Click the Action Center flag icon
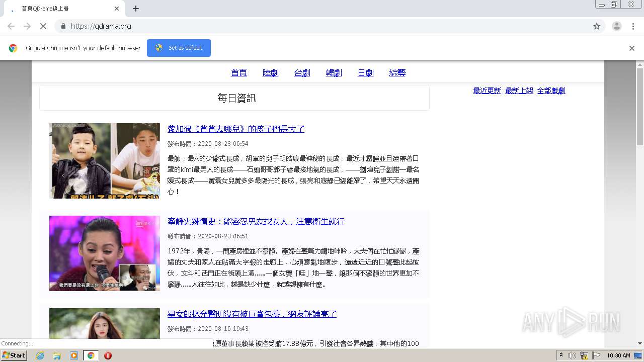Viewport: 644px width, 362px height. pyautogui.click(x=596, y=355)
